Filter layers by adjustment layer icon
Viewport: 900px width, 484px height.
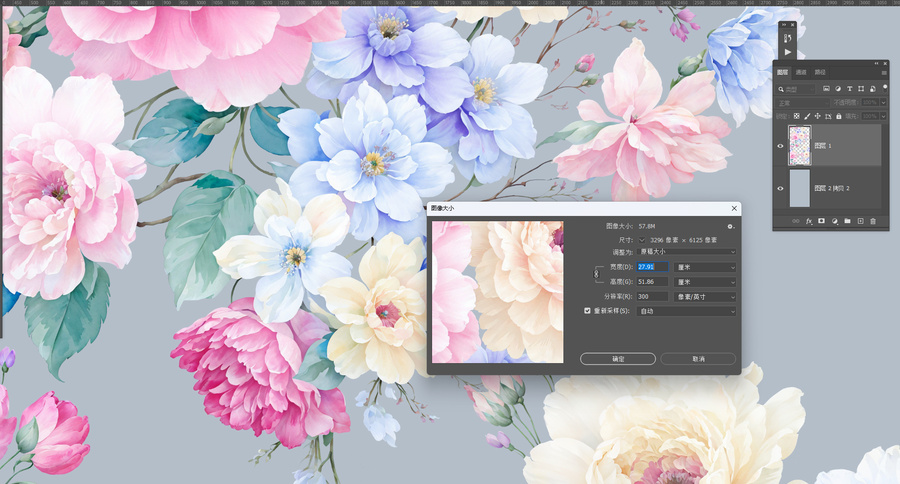click(x=838, y=88)
